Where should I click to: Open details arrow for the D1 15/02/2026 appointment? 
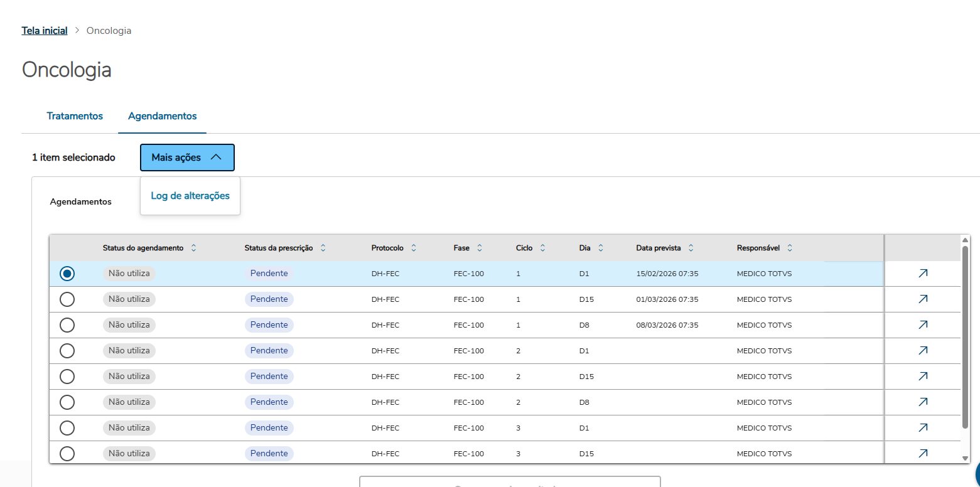(x=922, y=274)
